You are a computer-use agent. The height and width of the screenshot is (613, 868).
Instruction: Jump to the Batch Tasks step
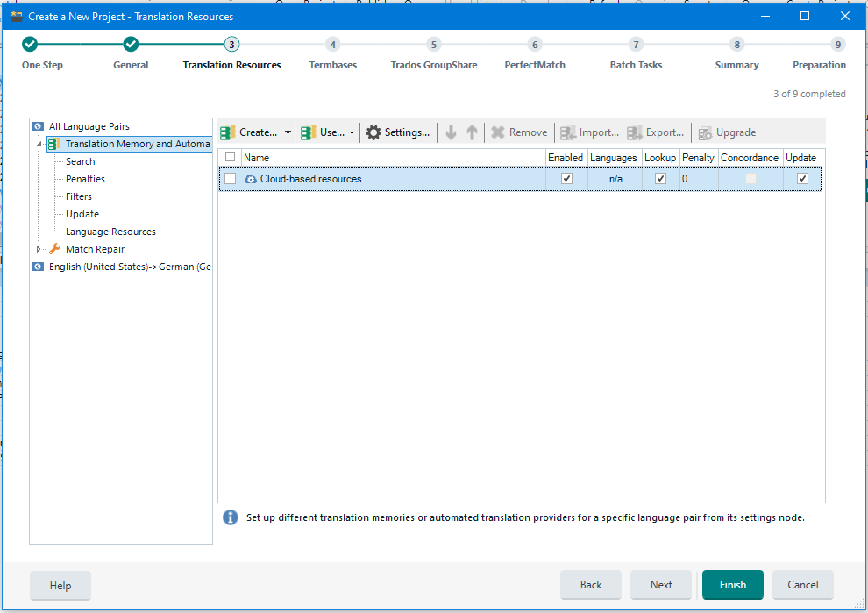pos(636,45)
